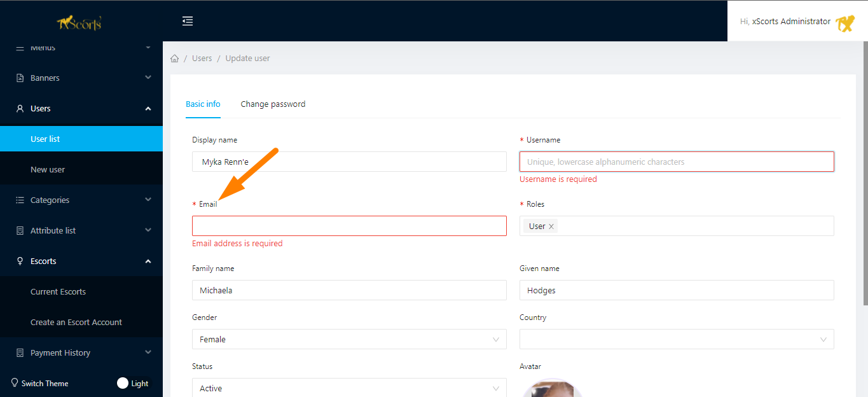Go to home via breadcrumb house icon
868x397 pixels.
point(175,59)
